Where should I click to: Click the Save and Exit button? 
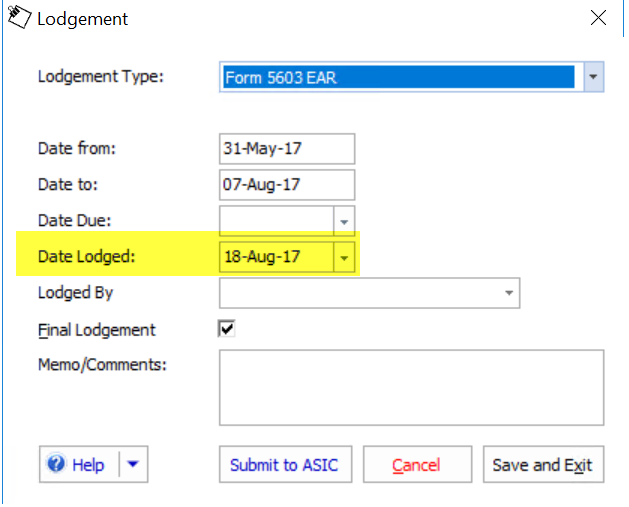[543, 464]
